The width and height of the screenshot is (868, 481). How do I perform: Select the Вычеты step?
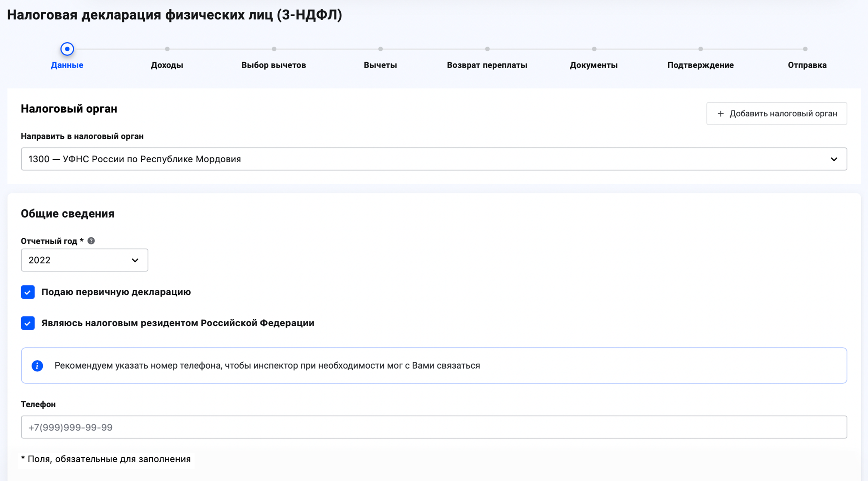click(x=380, y=65)
